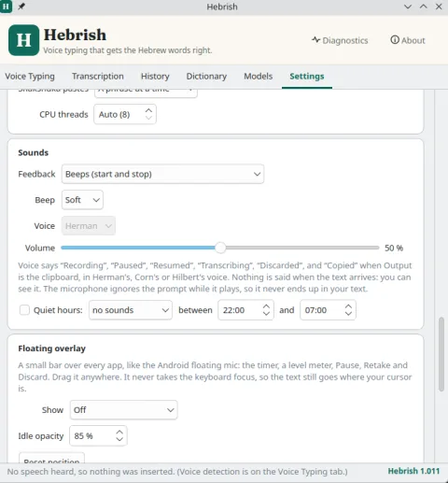Viewport: 448px width, 483px height.
Task: Click the Sounds section heading
Action: [x=34, y=152]
